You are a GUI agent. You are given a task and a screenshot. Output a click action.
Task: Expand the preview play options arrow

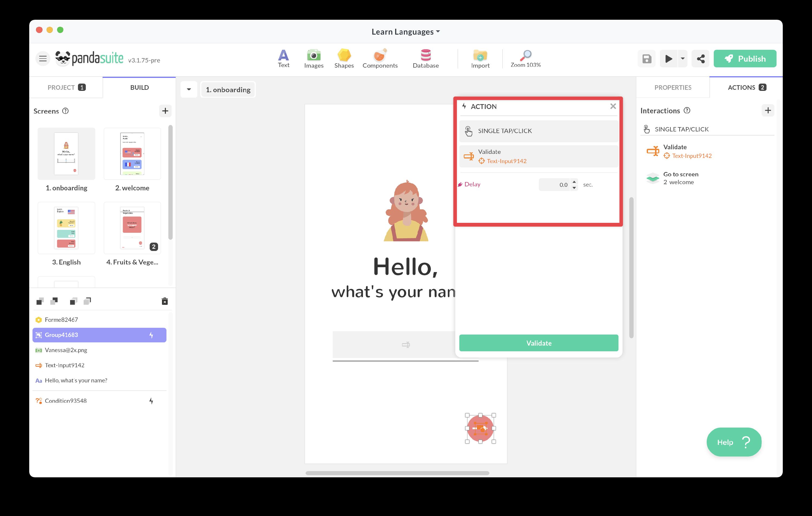[x=683, y=59]
